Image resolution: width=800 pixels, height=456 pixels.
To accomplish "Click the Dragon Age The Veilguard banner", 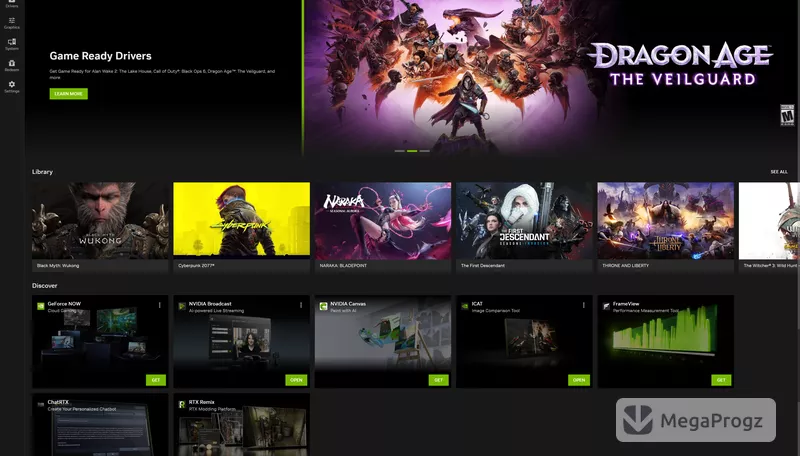I will 551,77.
